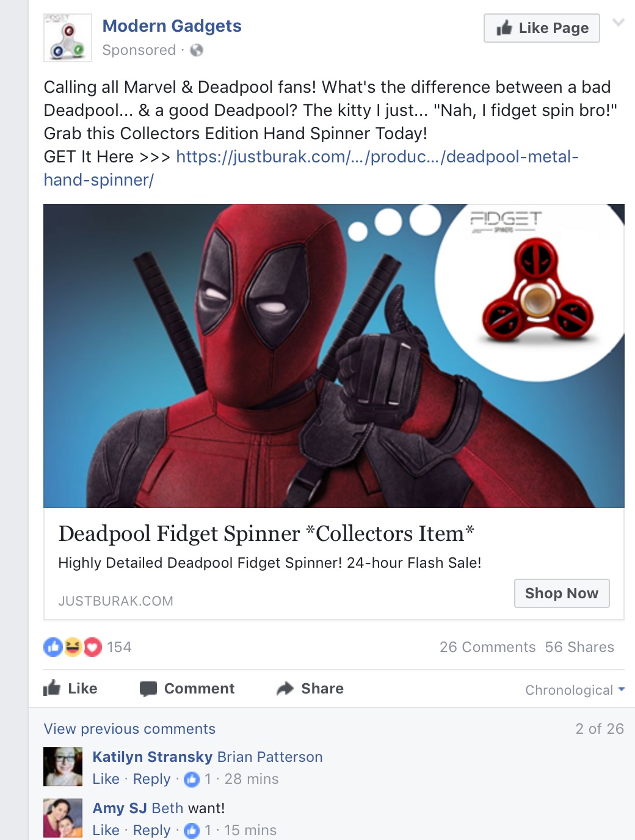
Task: Click the Shop Now button
Action: coord(562,593)
